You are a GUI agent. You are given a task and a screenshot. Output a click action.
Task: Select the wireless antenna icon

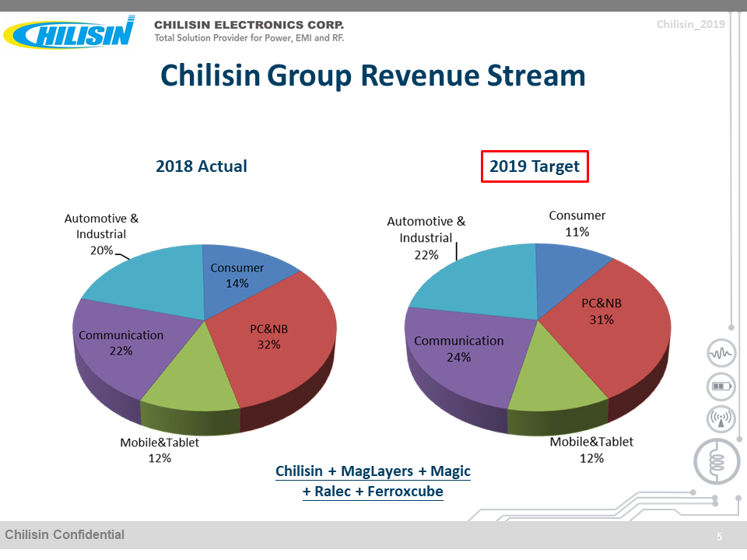coord(721,418)
